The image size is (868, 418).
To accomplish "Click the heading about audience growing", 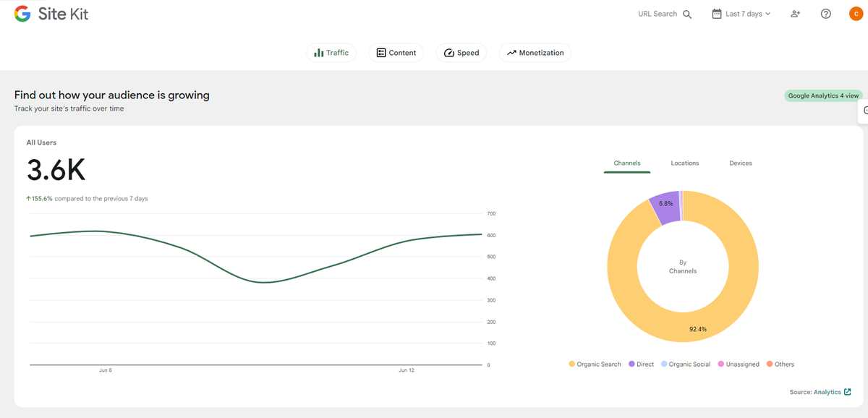I will click(112, 95).
